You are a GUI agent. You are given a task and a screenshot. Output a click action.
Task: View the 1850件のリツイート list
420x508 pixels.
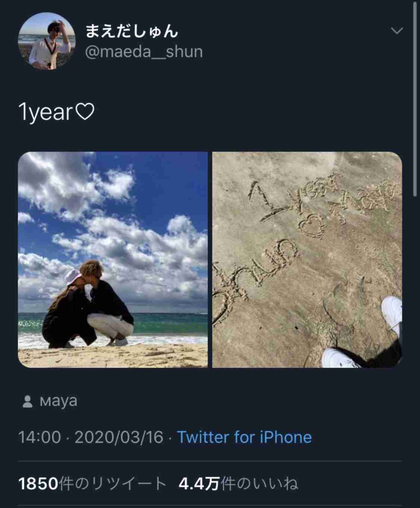(92, 483)
